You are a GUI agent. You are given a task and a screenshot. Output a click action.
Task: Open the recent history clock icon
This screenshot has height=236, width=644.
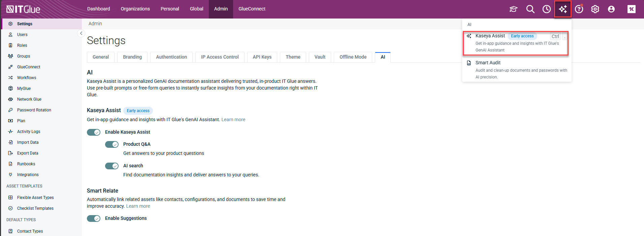click(546, 9)
